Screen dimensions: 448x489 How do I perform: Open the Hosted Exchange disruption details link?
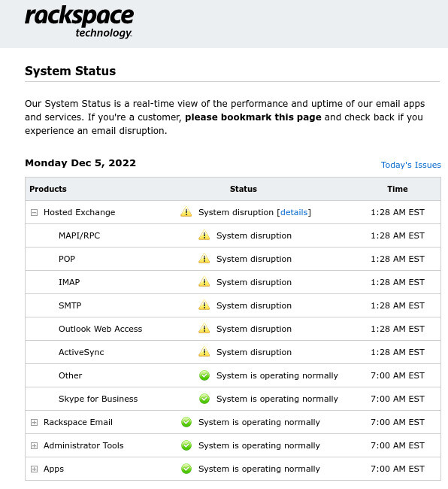[294, 212]
